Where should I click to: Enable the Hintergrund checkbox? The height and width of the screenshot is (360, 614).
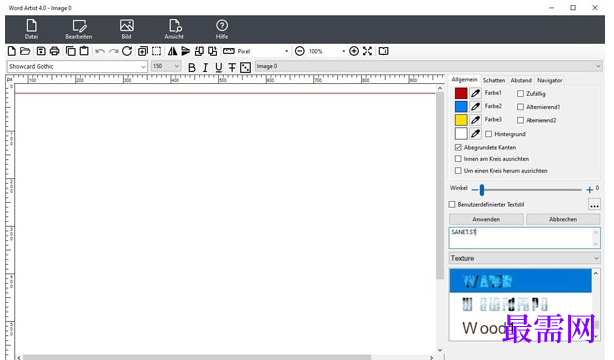489,134
